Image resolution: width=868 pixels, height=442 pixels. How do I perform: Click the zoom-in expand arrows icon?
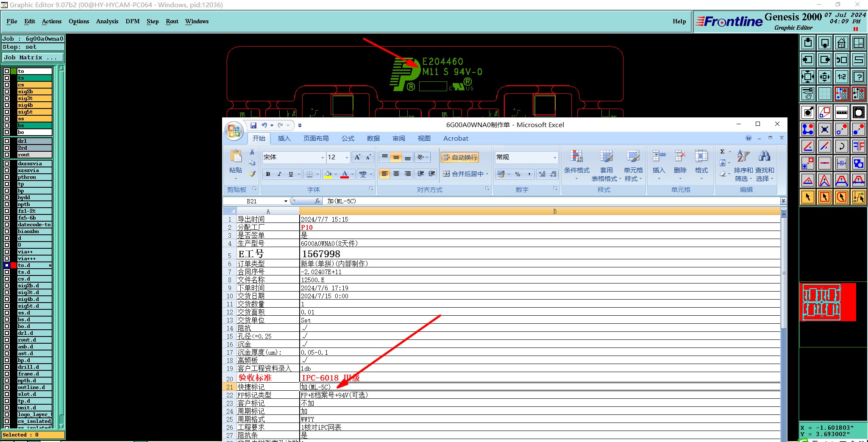(x=808, y=77)
